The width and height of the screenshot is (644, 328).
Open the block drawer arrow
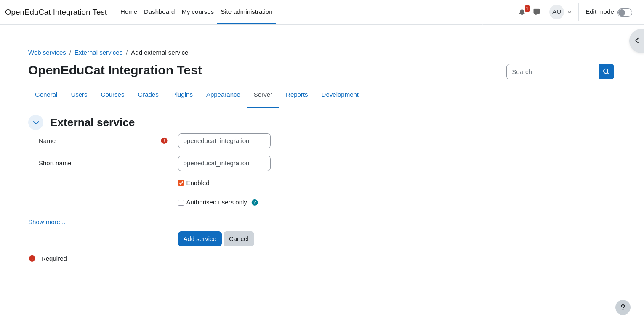click(x=637, y=41)
